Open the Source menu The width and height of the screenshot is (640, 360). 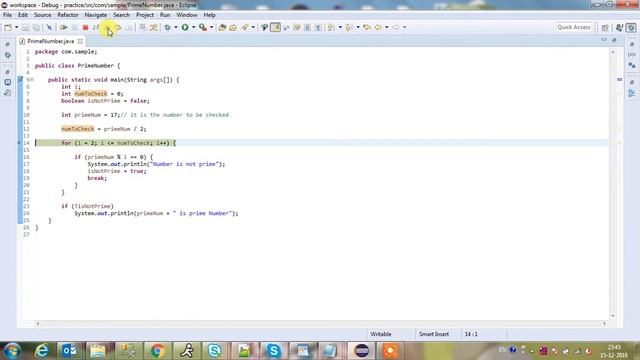click(x=42, y=15)
